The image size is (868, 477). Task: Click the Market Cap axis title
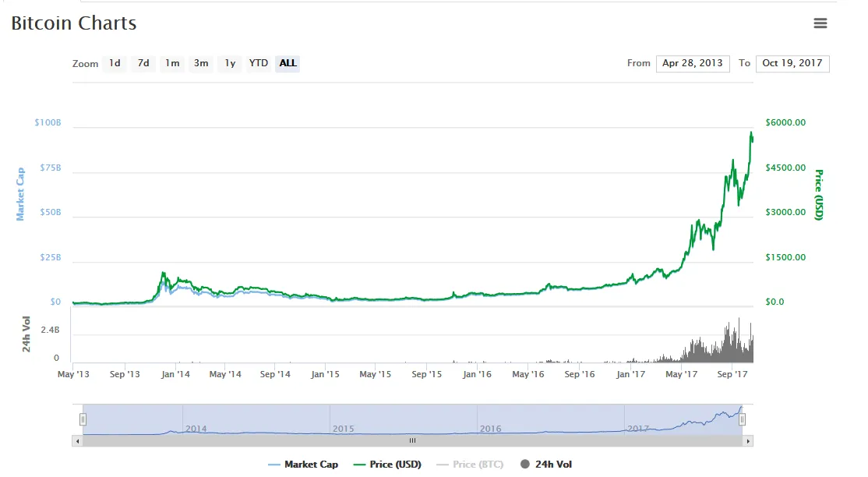click(20, 194)
